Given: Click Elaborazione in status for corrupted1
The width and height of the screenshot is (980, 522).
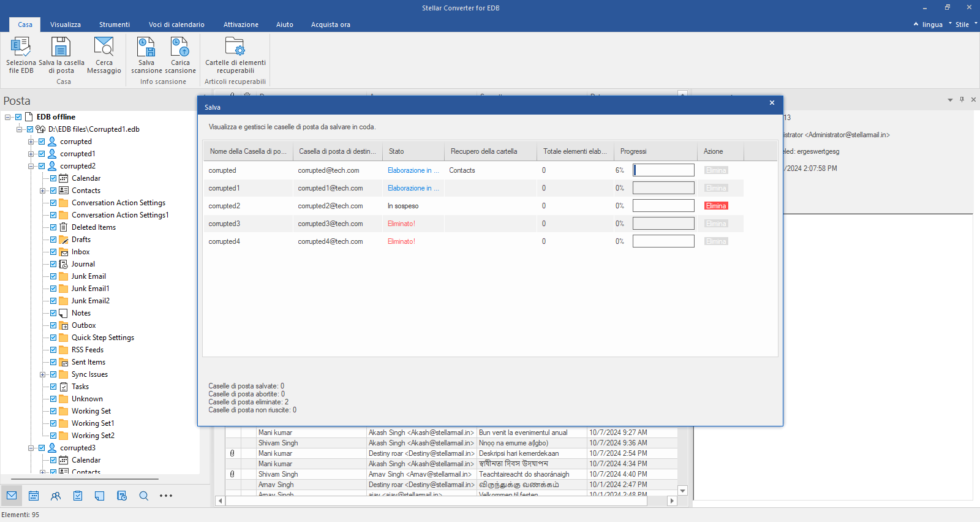Looking at the screenshot, I should [x=413, y=188].
